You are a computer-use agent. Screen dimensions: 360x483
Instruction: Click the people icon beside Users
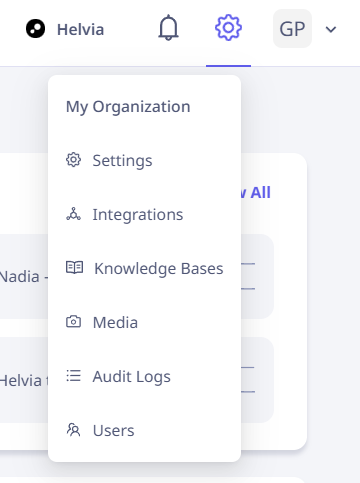tap(73, 430)
